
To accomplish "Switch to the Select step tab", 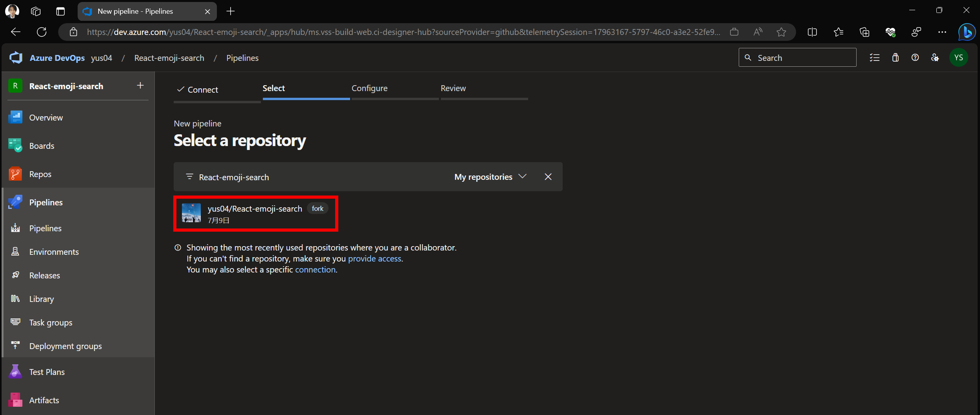I will [x=306, y=88].
